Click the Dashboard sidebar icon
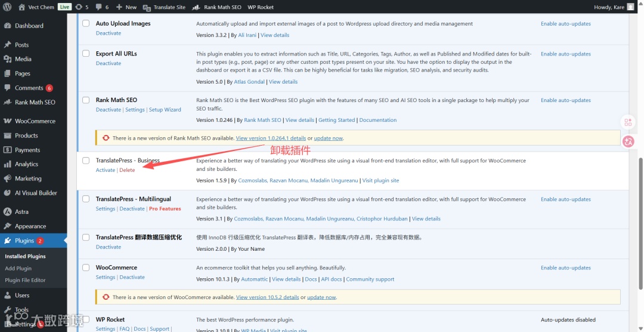This screenshot has height=332, width=644. point(7,26)
